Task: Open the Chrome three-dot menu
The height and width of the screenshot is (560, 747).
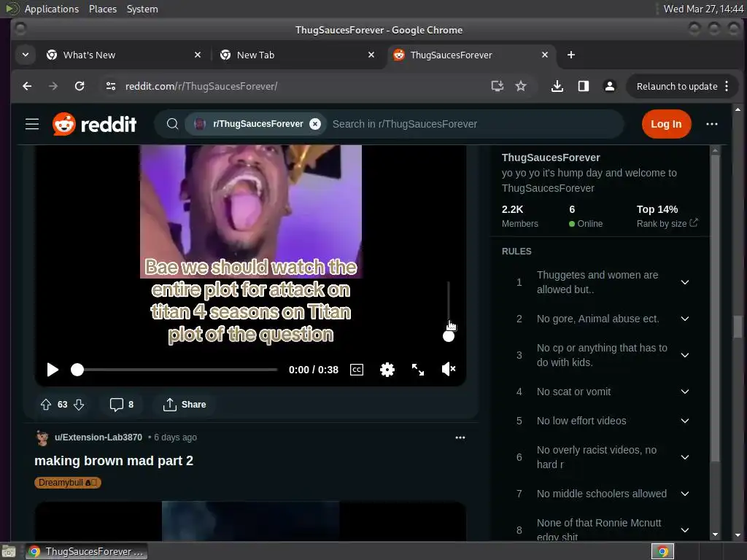Action: click(727, 86)
